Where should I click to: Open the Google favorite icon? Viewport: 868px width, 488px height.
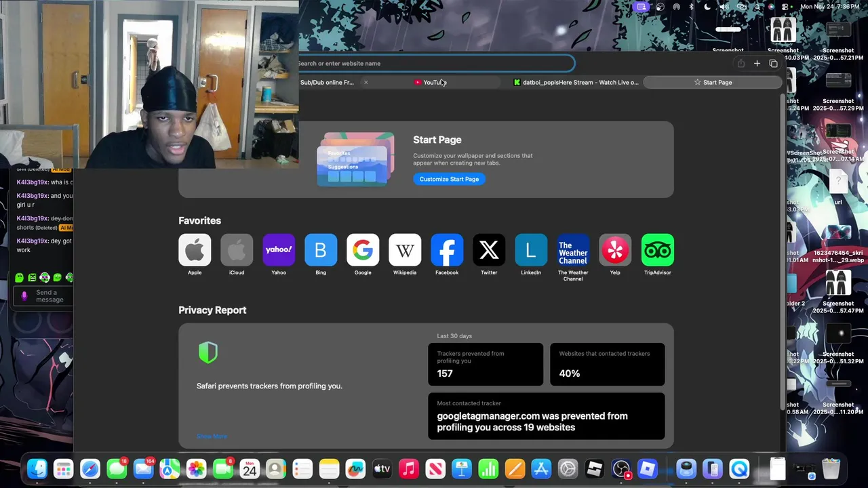click(x=363, y=250)
